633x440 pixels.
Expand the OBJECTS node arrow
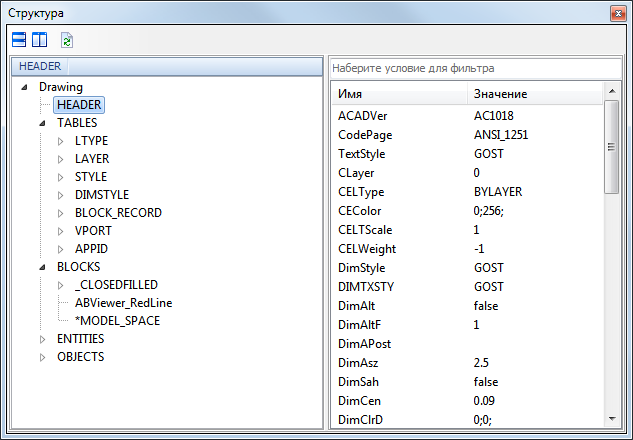click(x=42, y=357)
